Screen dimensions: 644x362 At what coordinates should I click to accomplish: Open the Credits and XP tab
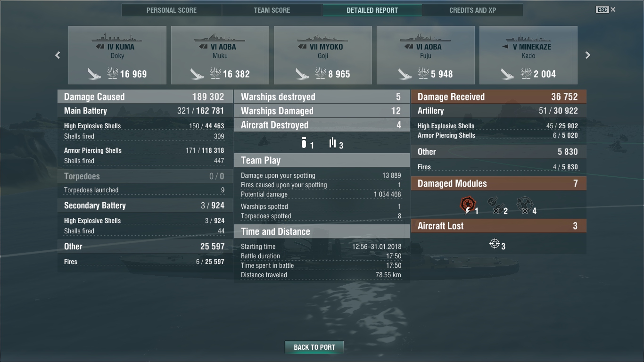[x=473, y=10]
